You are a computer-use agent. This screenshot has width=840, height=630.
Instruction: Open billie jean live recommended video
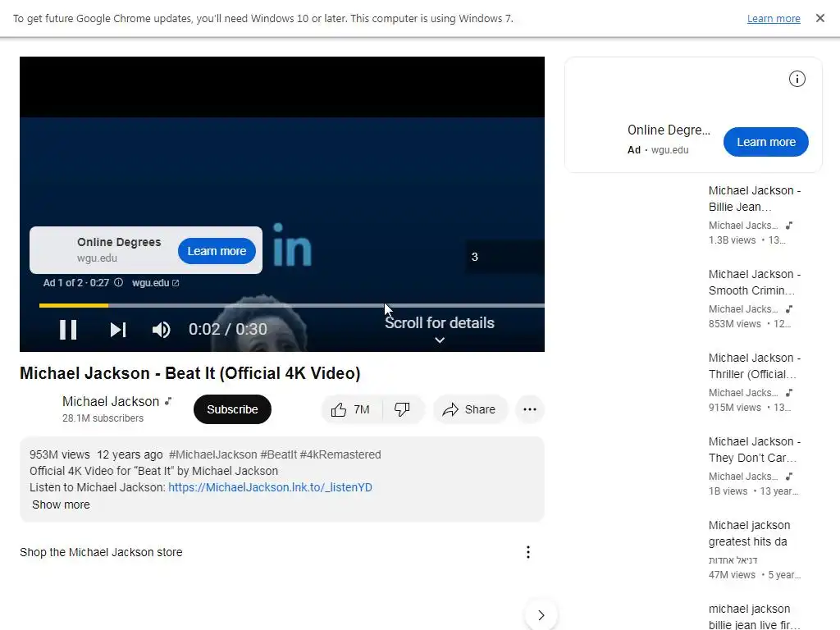pyautogui.click(x=755, y=617)
